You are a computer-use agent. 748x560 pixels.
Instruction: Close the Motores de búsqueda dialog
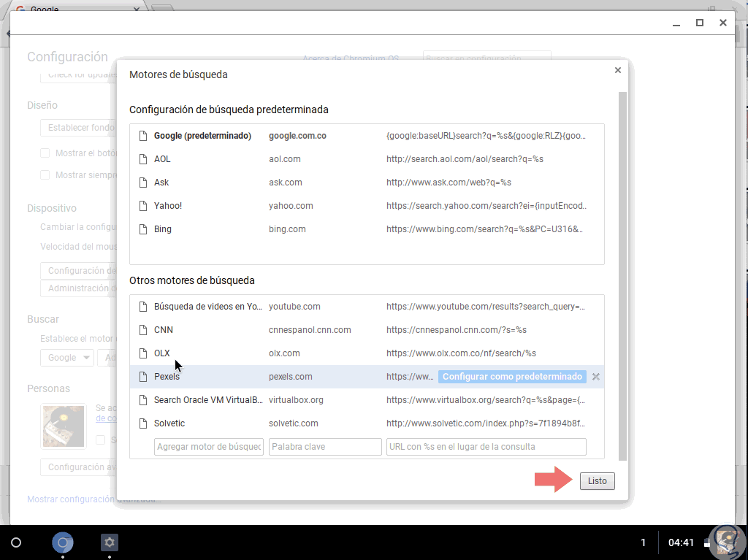(x=618, y=70)
